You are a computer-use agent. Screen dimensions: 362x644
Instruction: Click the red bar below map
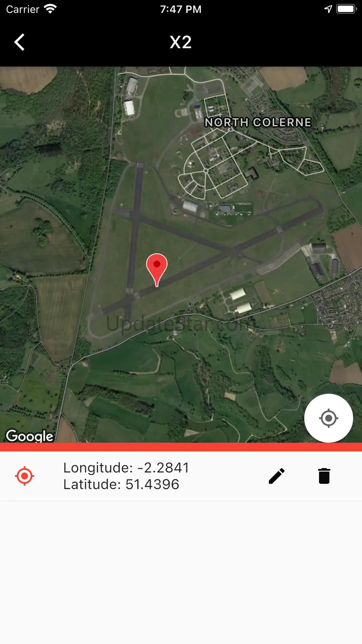(181, 447)
